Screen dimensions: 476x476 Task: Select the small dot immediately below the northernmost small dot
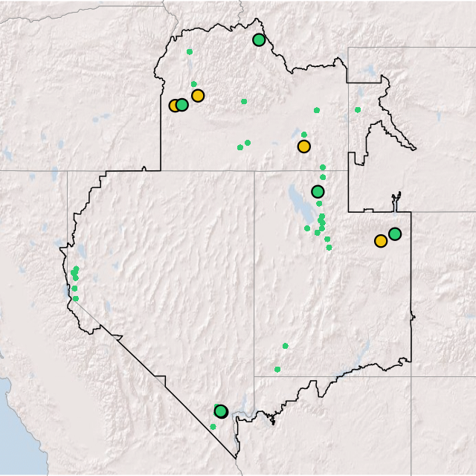(193, 84)
